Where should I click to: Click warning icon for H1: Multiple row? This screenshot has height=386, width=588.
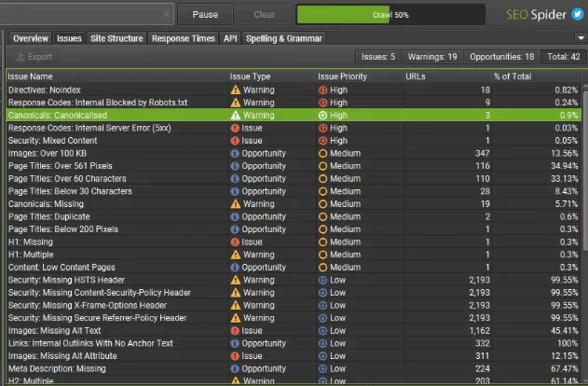(x=236, y=255)
